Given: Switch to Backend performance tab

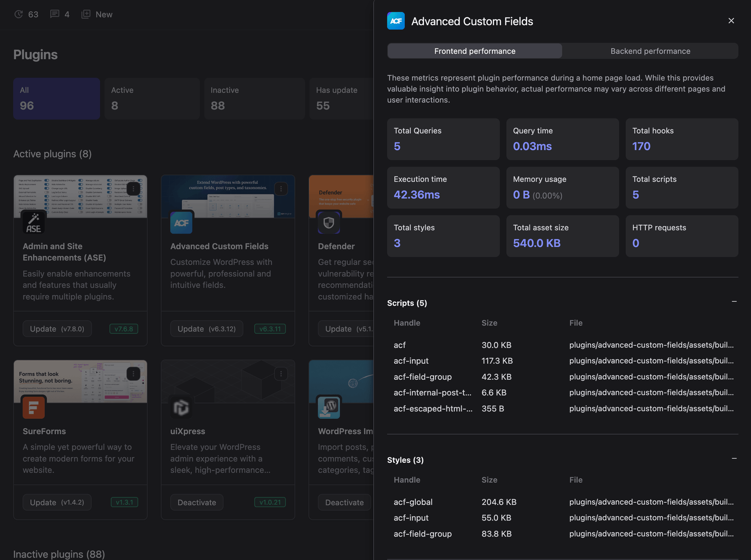Looking at the screenshot, I should pyautogui.click(x=650, y=51).
